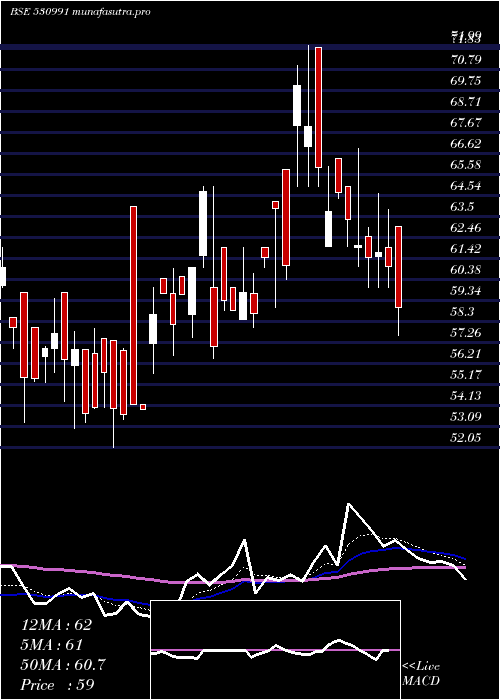Click the 64.54 price axis label
The image size is (500, 700).
[467, 185]
